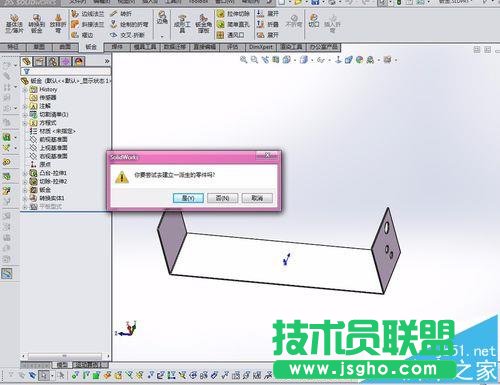Click Zoom to Fit in view toolbar
The width and height of the screenshot is (500, 385).
tap(244, 60)
